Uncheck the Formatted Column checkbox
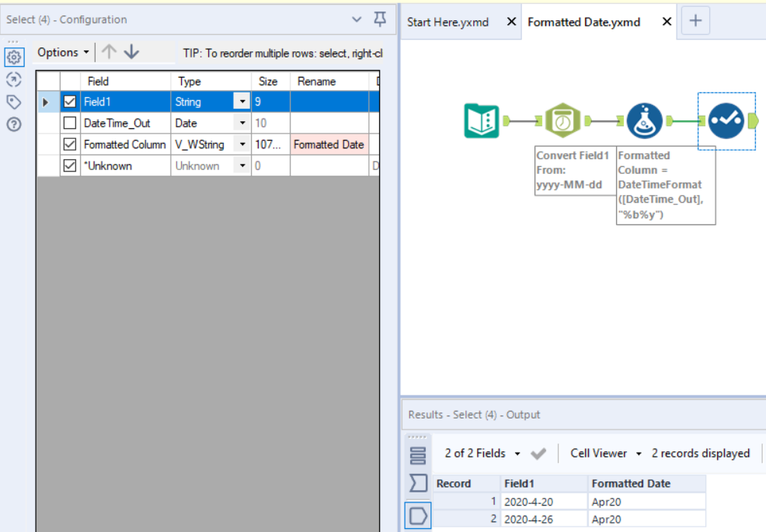 70,144
